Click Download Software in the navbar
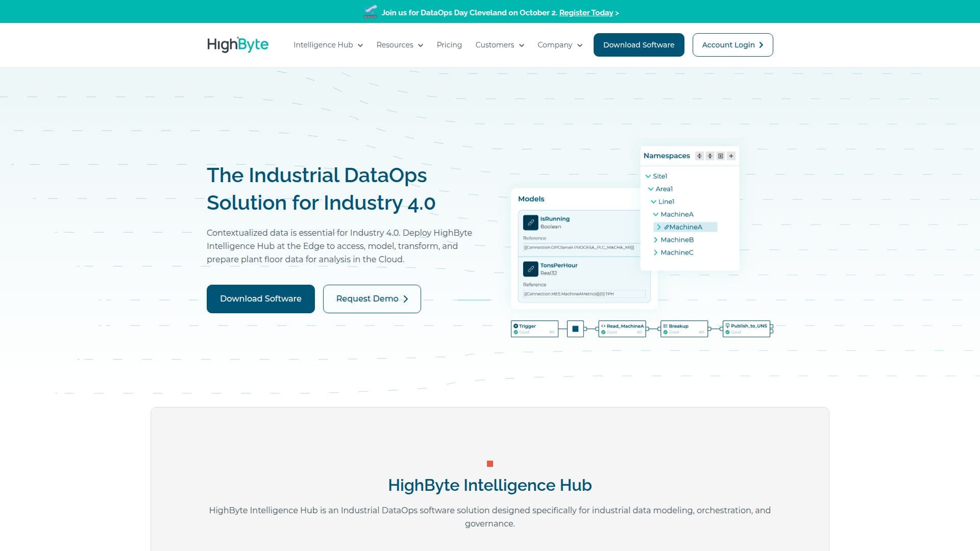This screenshot has height=551, width=980. [x=639, y=45]
